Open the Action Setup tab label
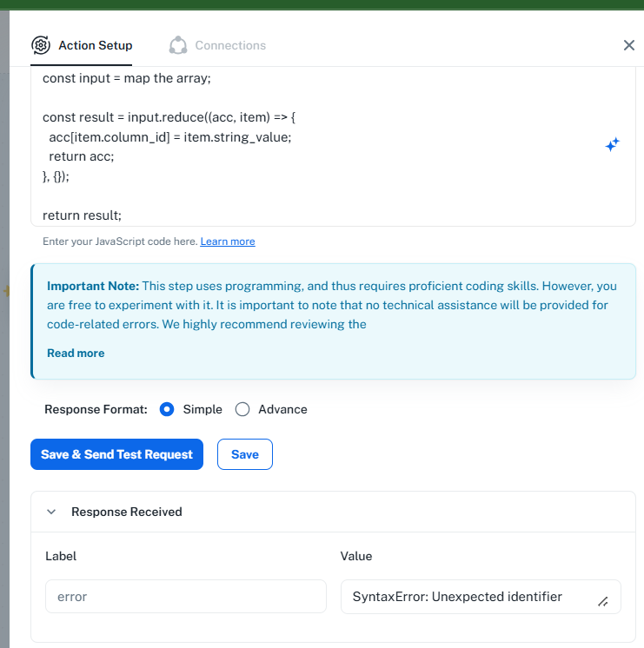The image size is (644, 648). (95, 45)
